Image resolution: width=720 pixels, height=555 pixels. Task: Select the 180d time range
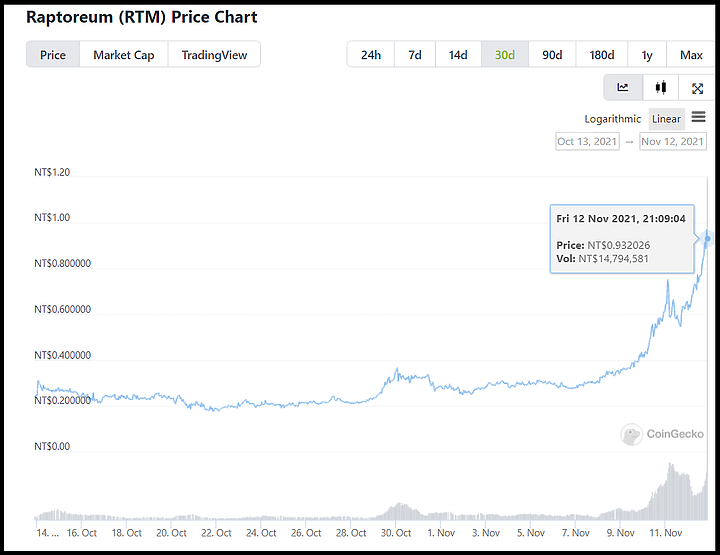tap(602, 55)
